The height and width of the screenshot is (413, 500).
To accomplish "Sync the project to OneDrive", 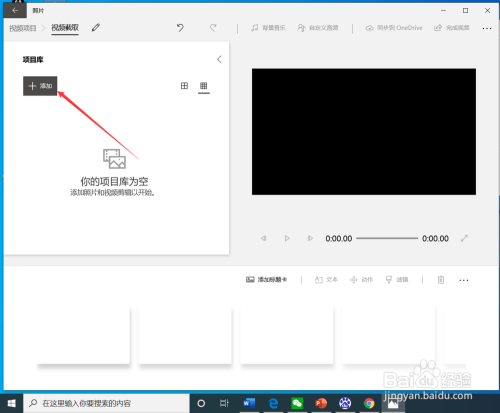I will (x=394, y=28).
